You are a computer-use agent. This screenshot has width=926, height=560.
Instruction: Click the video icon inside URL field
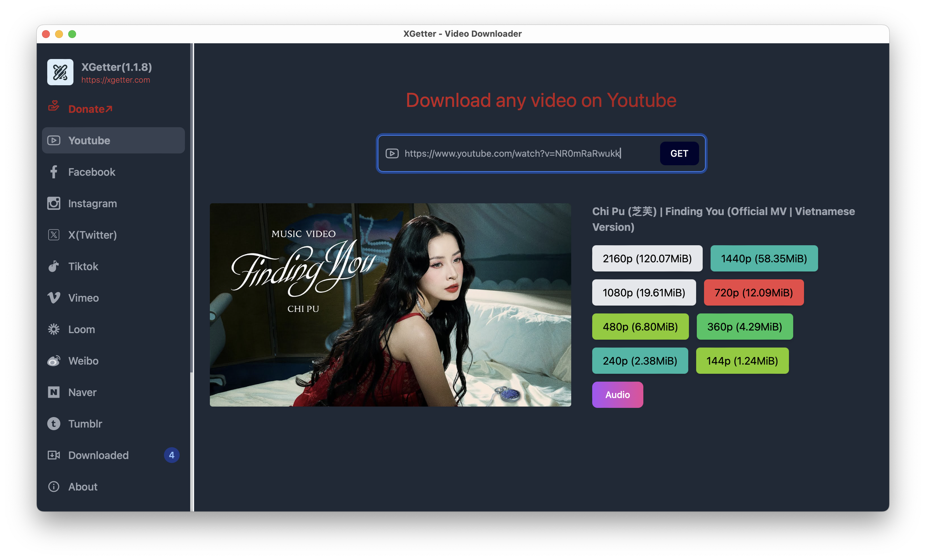point(392,153)
